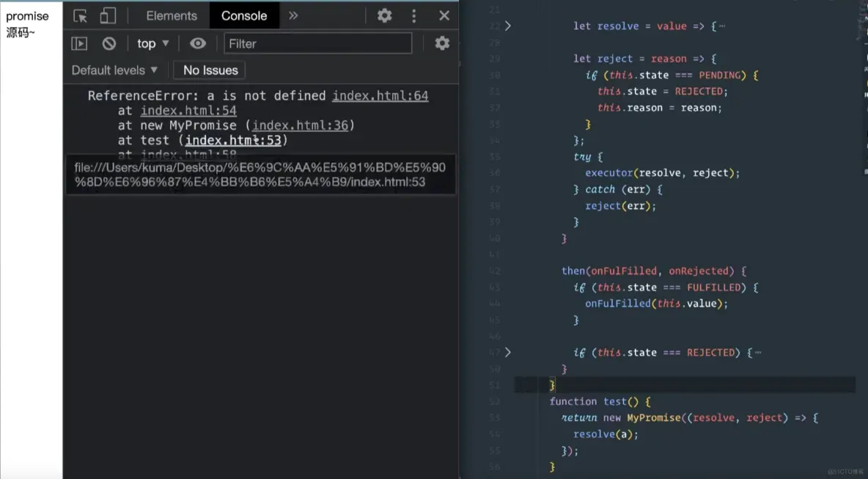Click the No Issues button
The height and width of the screenshot is (479, 868).
pos(210,70)
